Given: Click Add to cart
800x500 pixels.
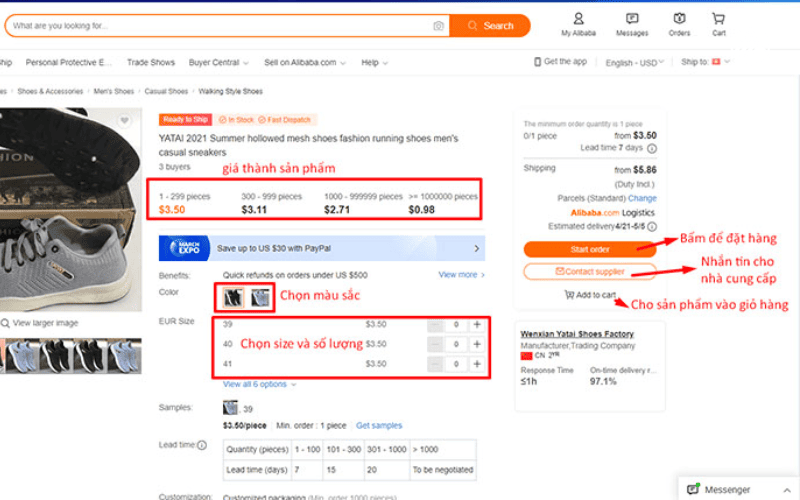Looking at the screenshot, I should click(590, 294).
